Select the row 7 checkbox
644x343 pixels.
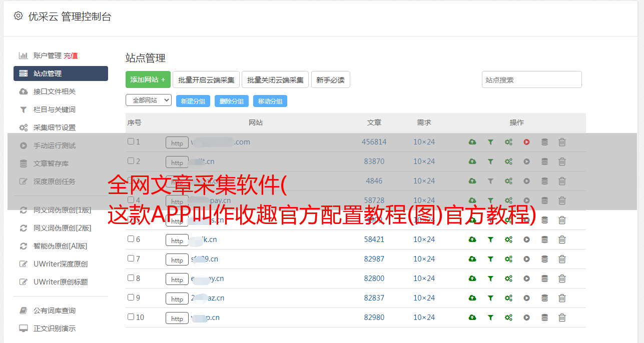131,258
